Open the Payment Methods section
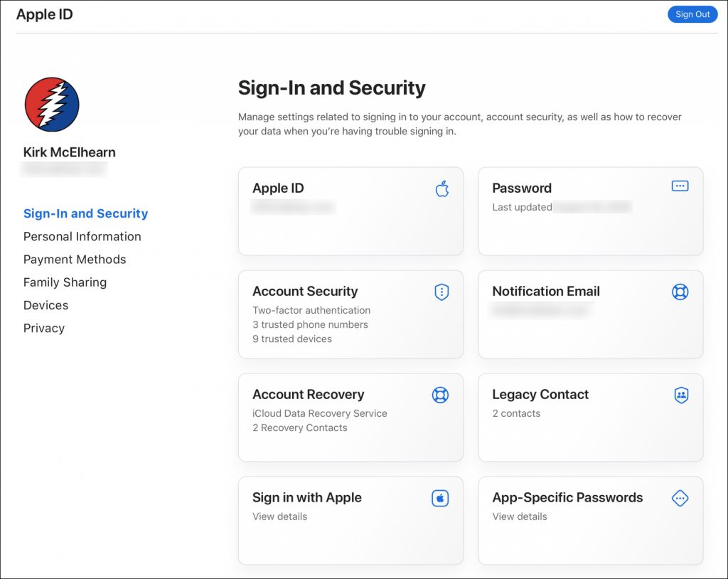 tap(75, 259)
